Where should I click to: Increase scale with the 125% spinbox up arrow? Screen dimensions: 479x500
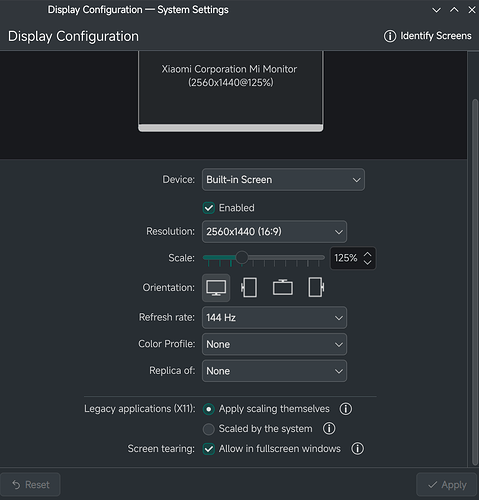pos(367,254)
